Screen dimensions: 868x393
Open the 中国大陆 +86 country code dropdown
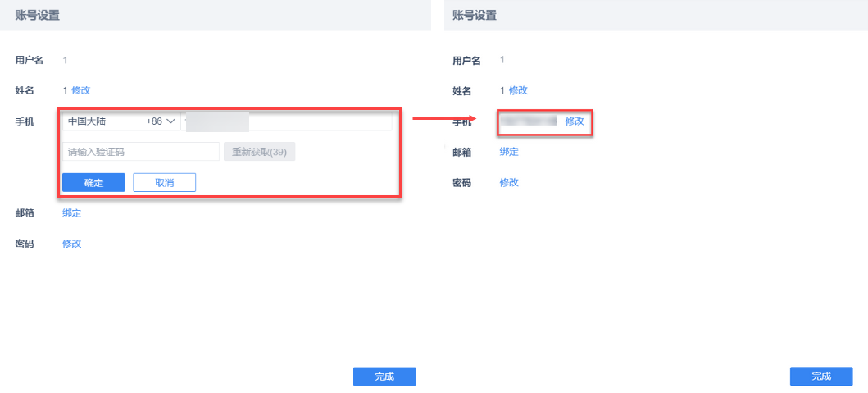pos(121,121)
